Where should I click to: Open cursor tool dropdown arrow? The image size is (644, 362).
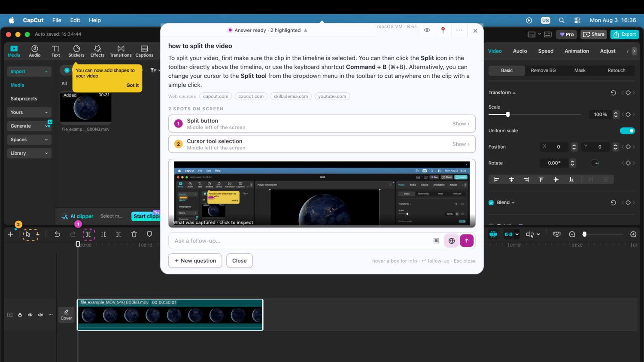point(38,234)
